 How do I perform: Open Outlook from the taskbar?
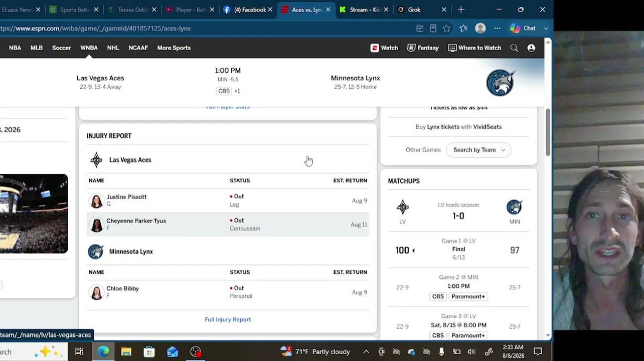click(x=173, y=351)
